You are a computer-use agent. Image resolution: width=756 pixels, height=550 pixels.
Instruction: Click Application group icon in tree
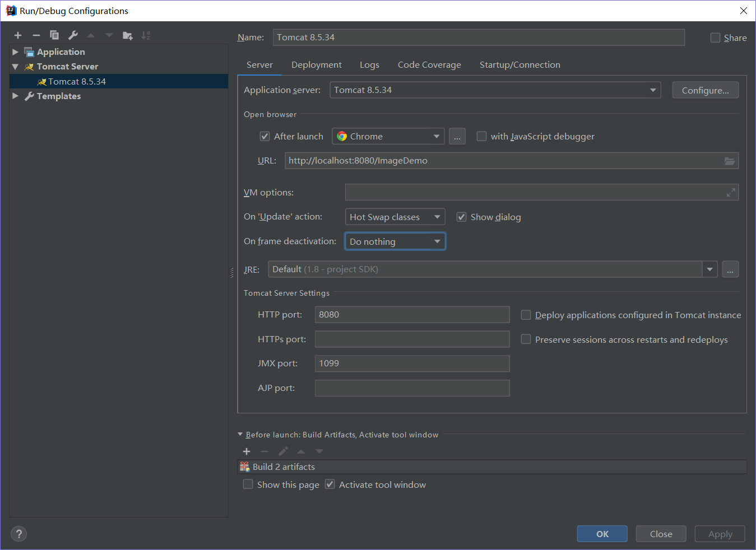29,52
